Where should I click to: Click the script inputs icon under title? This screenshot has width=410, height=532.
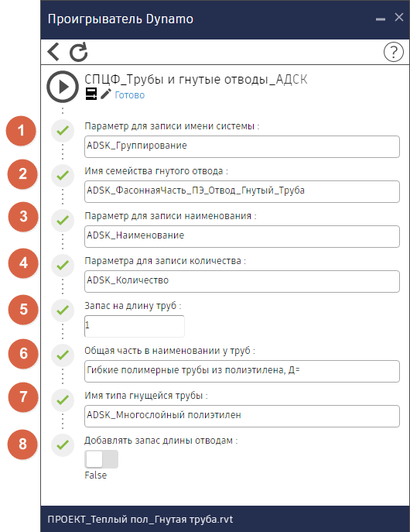point(91,94)
